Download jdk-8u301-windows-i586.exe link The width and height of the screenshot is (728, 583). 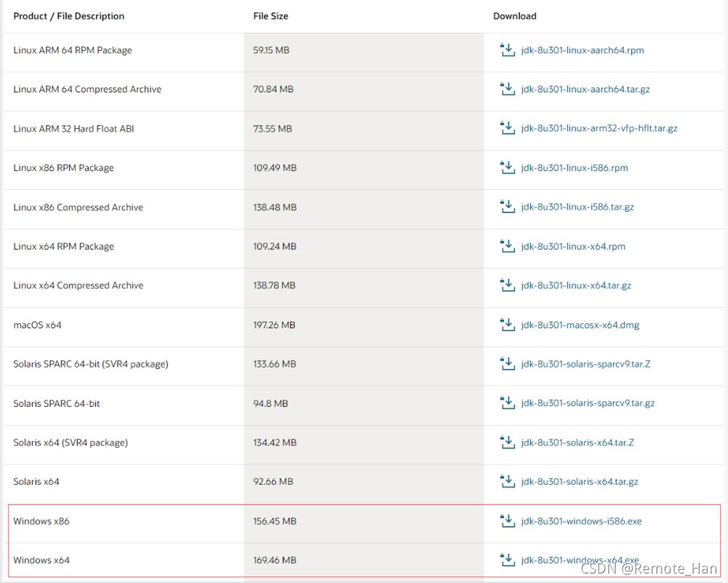click(581, 521)
